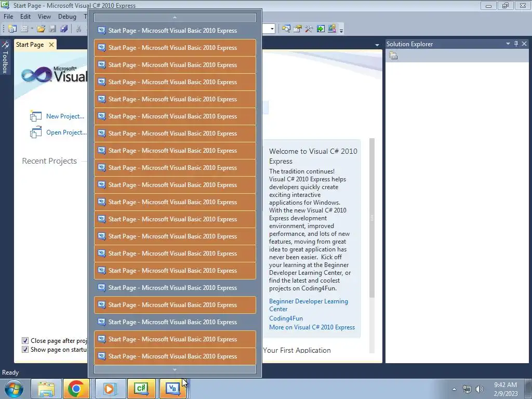Click the Properties Window toolbar icon
The width and height of the screenshot is (532, 399).
pos(298,29)
